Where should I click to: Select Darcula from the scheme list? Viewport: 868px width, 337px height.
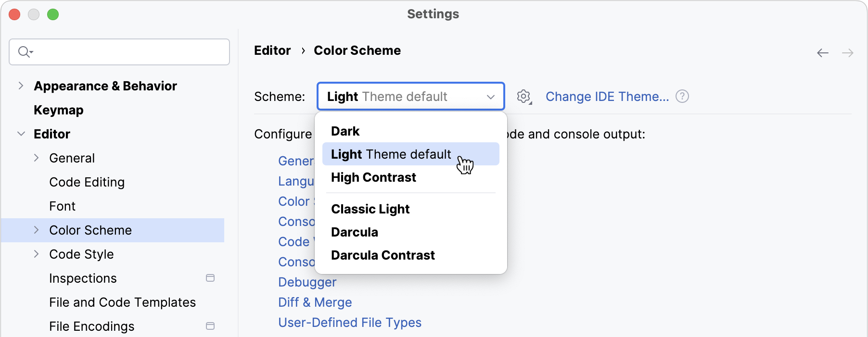(355, 232)
